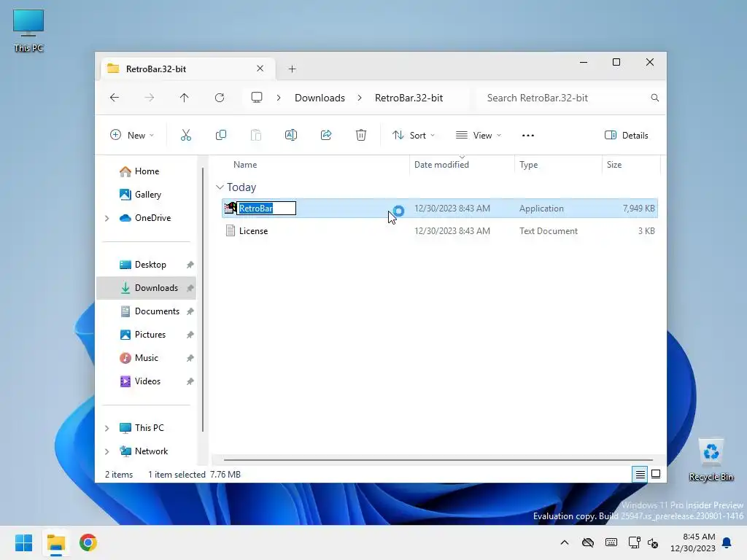Unpin Music from quick access

[x=190, y=358]
